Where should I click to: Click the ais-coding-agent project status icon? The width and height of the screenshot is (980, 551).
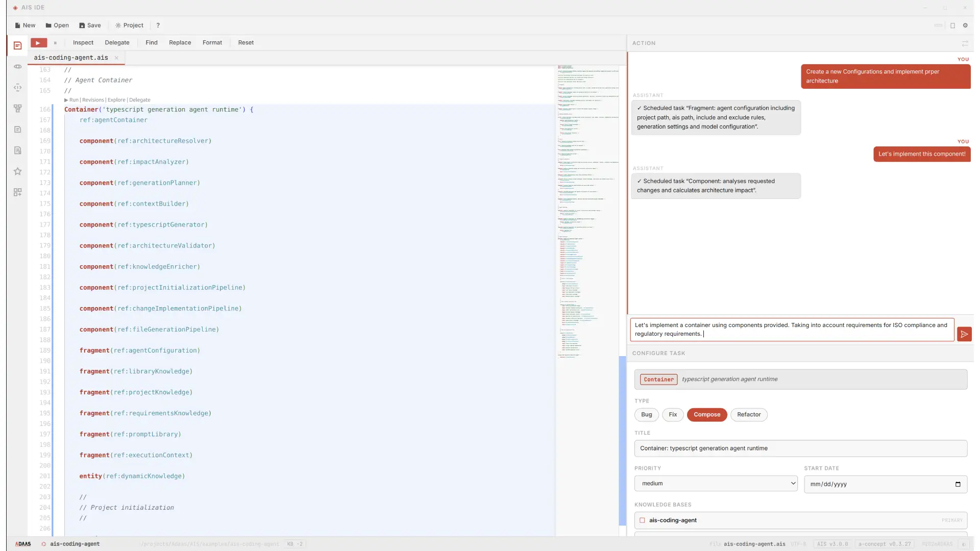(44, 544)
